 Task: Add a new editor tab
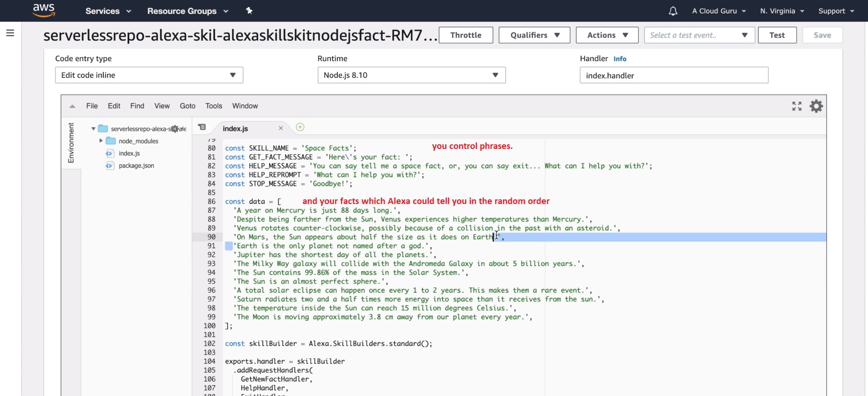click(300, 127)
